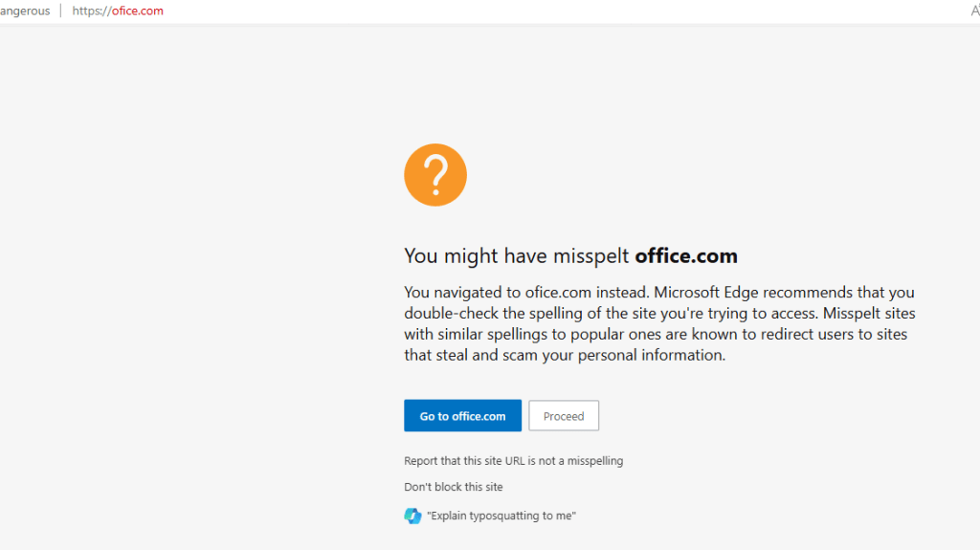This screenshot has height=550, width=980.
Task: Open the Dangerous site security indicator
Action: (x=25, y=11)
